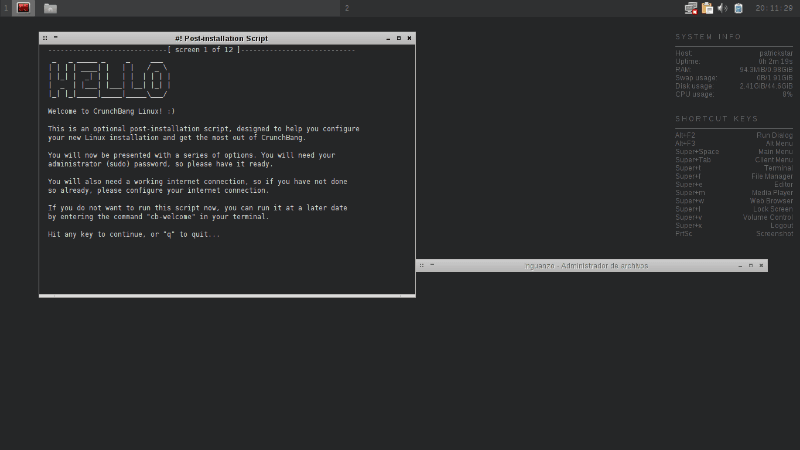
Task: Click window menu icon of Administrador de archivos
Action: (422, 266)
